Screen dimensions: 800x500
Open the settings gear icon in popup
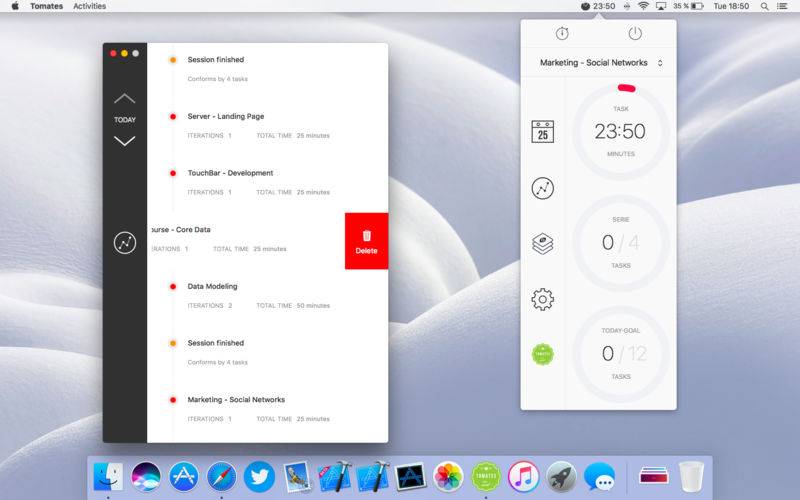coord(542,299)
